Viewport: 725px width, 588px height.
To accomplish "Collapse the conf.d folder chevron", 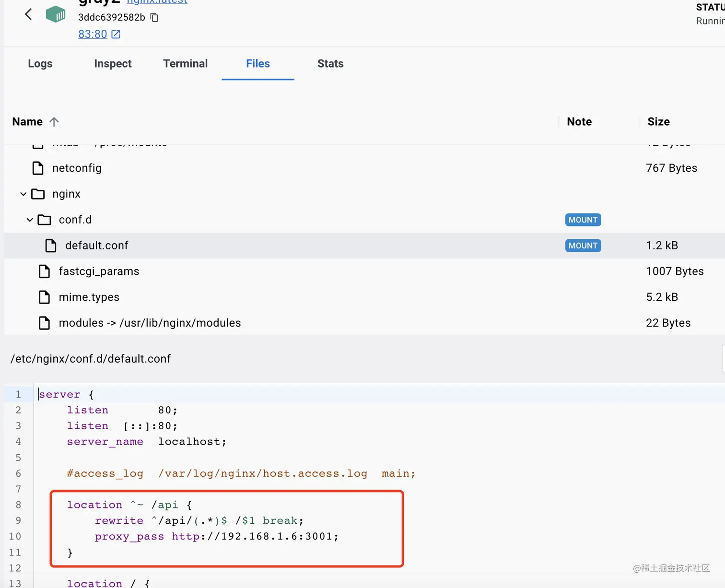I will coord(30,220).
